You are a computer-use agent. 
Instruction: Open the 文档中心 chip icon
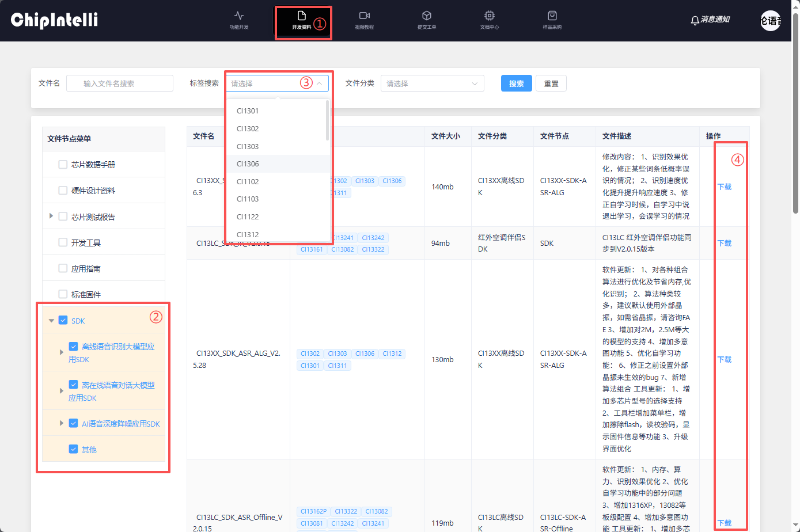(489, 16)
